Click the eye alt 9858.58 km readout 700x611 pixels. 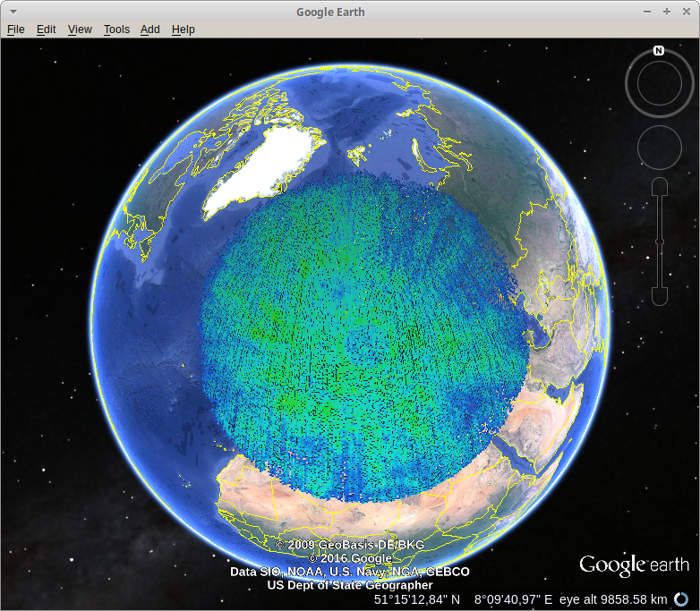point(613,599)
